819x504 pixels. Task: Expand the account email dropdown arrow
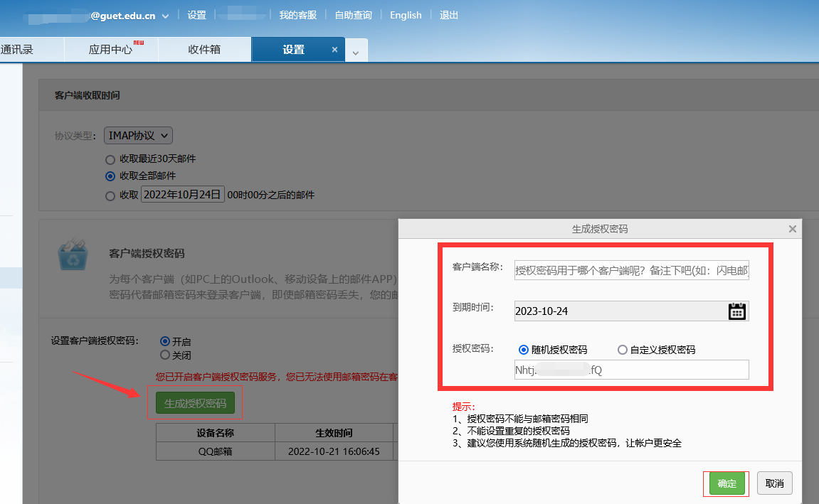tap(166, 16)
